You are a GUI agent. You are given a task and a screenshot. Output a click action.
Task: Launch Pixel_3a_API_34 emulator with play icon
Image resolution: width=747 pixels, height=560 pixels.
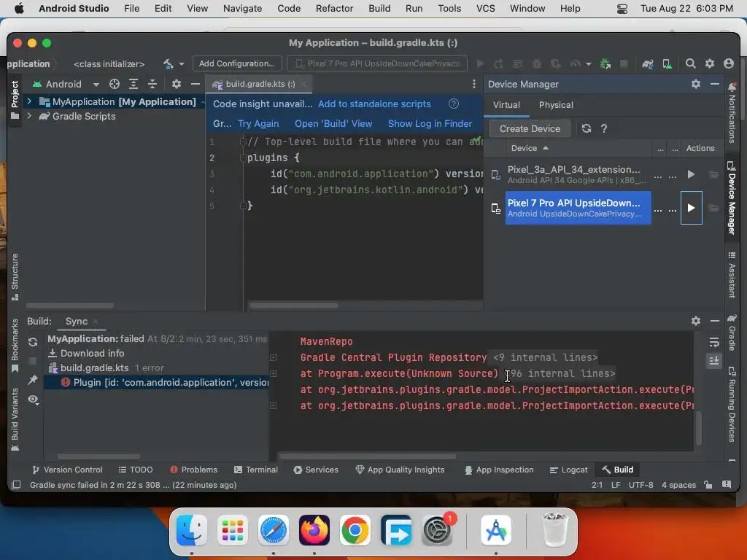pyautogui.click(x=691, y=175)
